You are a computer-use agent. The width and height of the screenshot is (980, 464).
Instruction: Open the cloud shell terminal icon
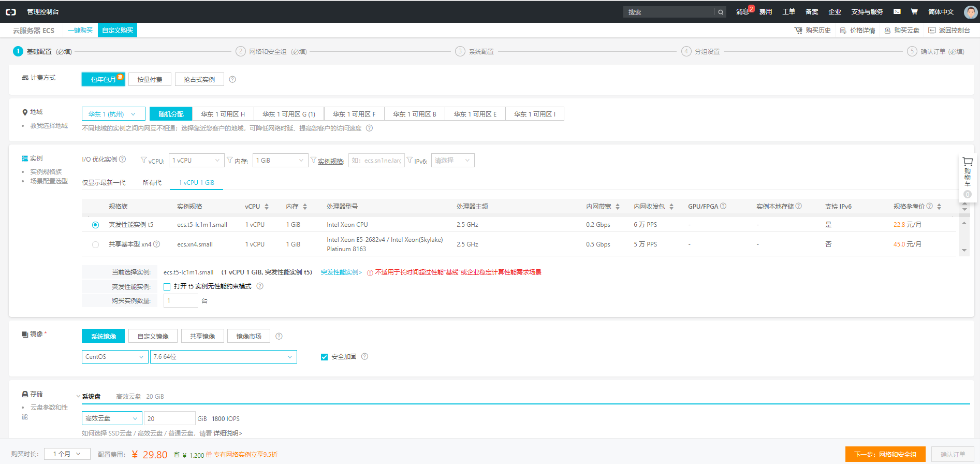tap(897, 11)
